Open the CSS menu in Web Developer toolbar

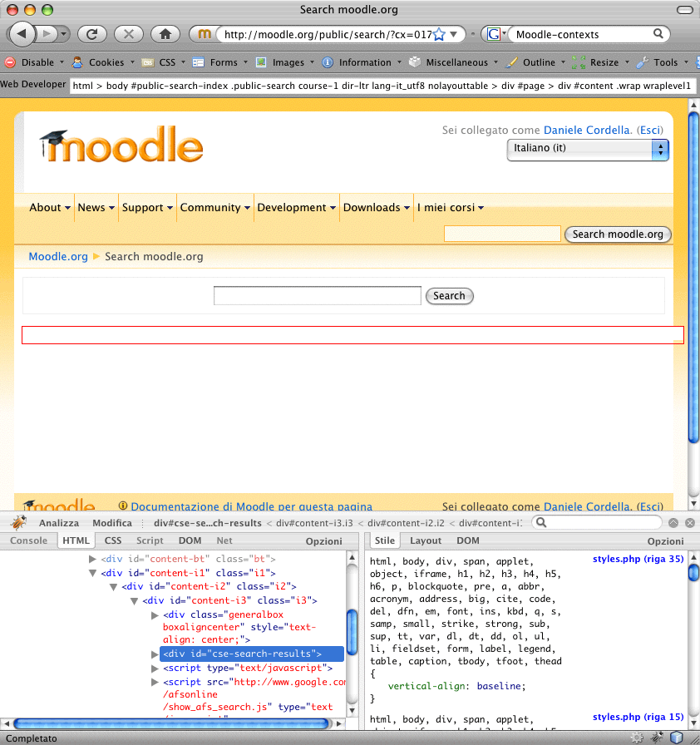coord(164,62)
